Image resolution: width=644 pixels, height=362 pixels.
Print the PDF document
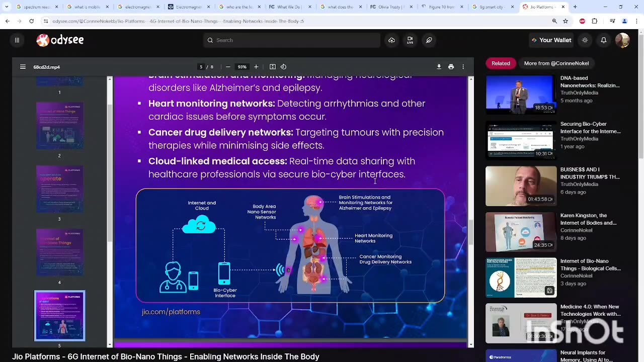click(451, 67)
